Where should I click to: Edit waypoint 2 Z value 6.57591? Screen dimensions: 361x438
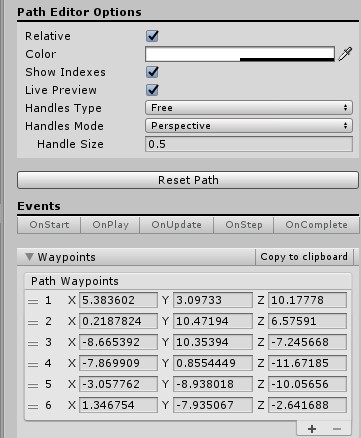(x=307, y=321)
